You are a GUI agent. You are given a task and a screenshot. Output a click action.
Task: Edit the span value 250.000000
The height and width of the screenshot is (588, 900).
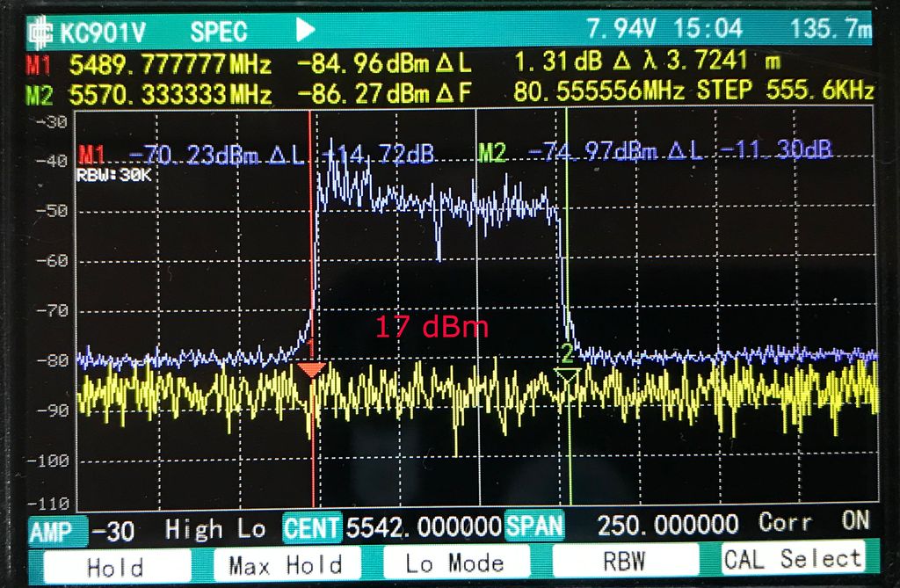coord(668,526)
